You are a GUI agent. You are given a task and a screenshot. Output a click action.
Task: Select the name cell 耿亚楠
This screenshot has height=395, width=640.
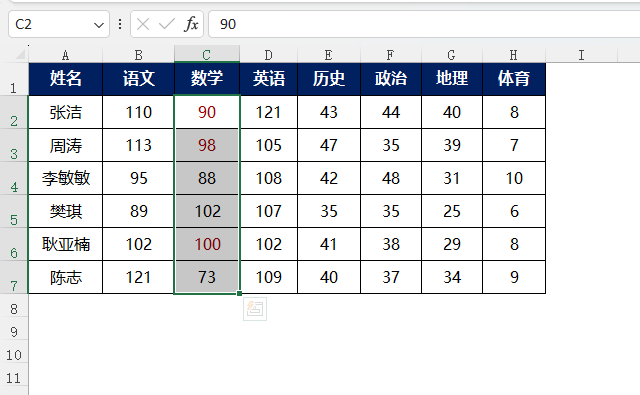(65, 244)
